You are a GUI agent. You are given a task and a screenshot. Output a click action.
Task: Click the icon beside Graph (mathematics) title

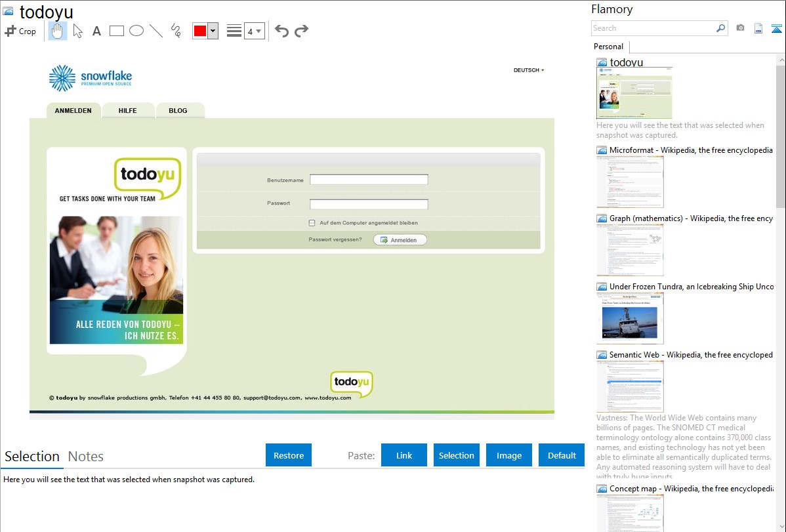[x=602, y=218]
